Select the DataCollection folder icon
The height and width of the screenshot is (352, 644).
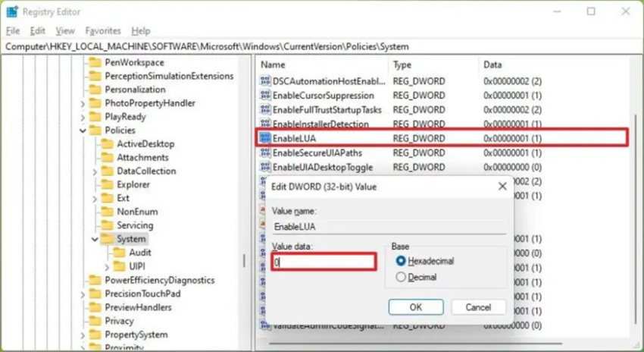tap(107, 171)
